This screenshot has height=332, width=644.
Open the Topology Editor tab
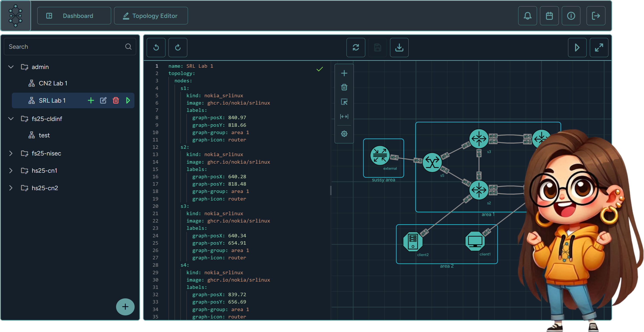click(x=151, y=16)
